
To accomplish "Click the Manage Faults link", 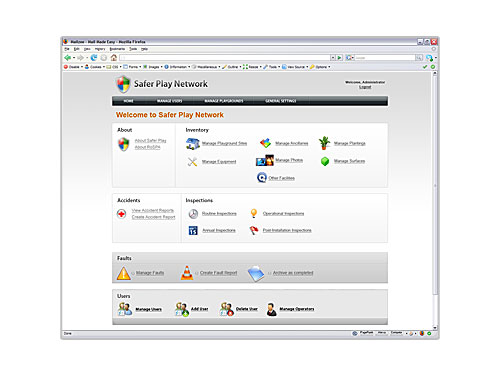I will click(x=150, y=273).
